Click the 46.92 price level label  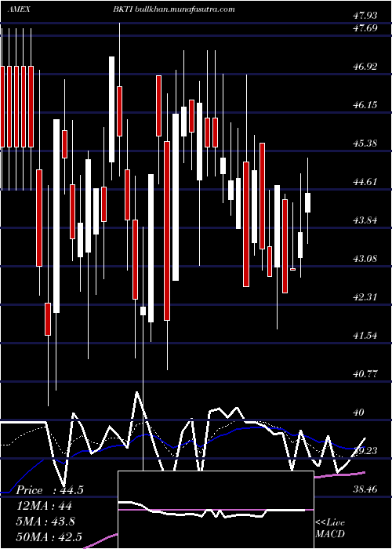365,67
